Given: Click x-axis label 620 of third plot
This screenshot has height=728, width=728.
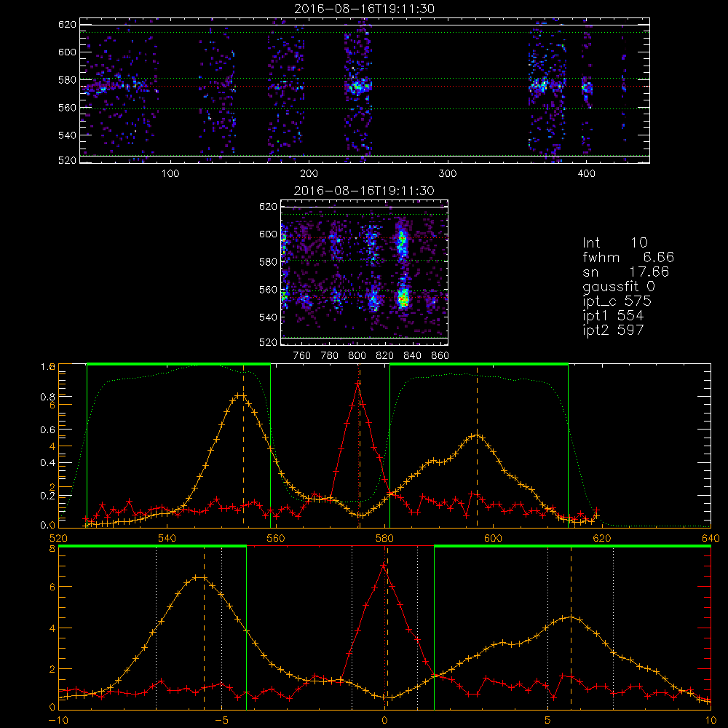Looking at the screenshot, I should pyautogui.click(x=602, y=539).
